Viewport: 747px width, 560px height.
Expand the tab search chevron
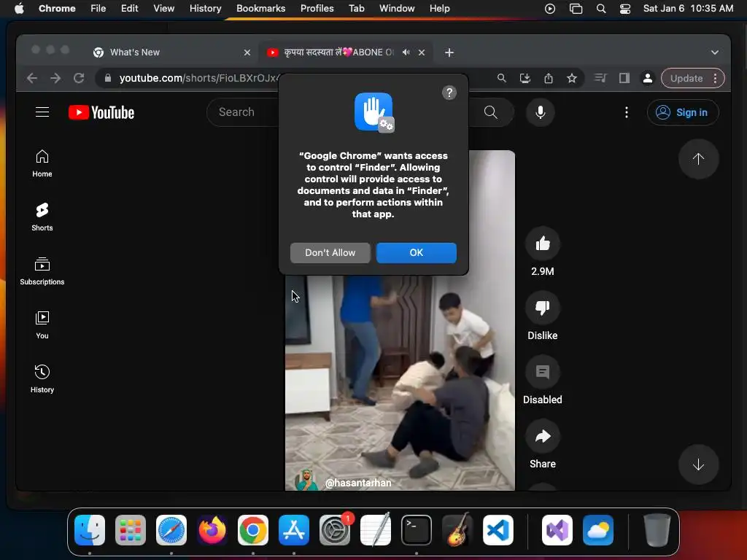click(x=715, y=52)
